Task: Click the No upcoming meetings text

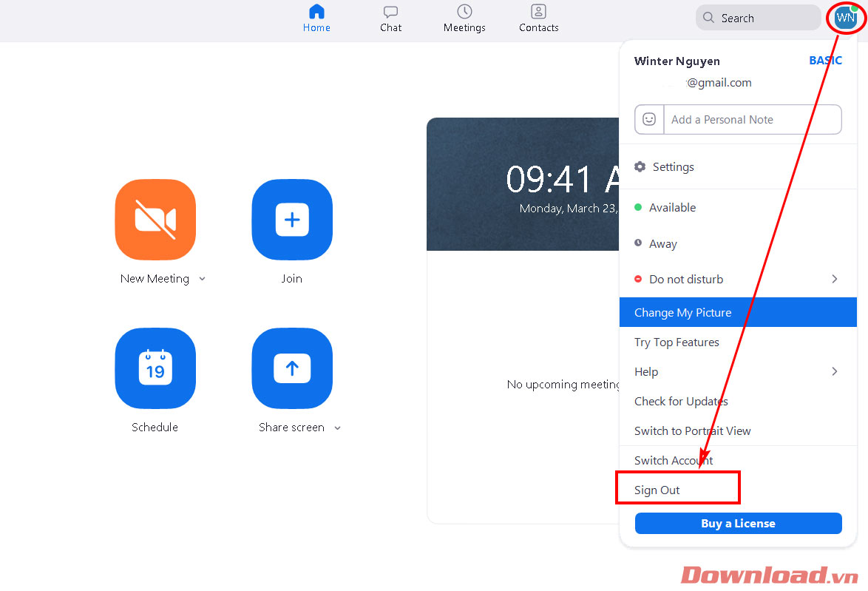Action: click(563, 385)
